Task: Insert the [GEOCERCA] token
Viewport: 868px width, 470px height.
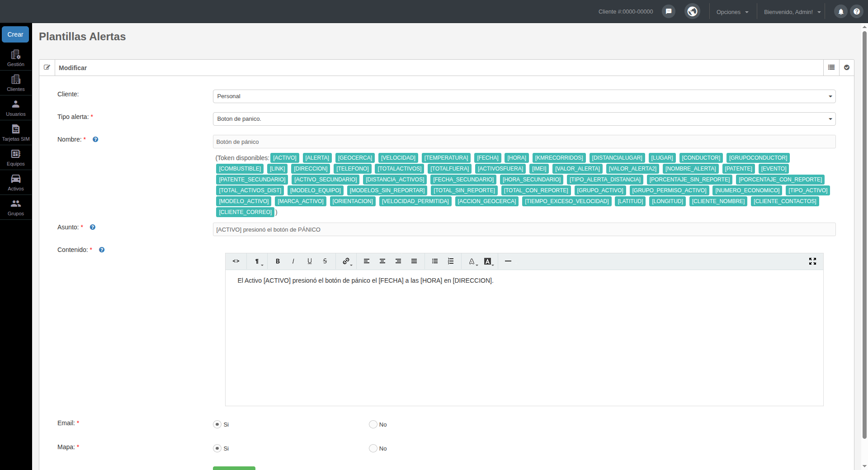Action: coord(355,158)
